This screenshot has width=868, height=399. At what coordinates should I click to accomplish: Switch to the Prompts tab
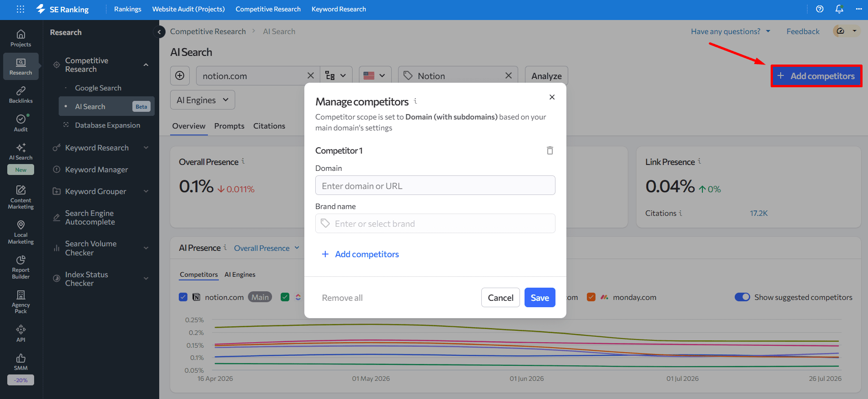(229, 126)
